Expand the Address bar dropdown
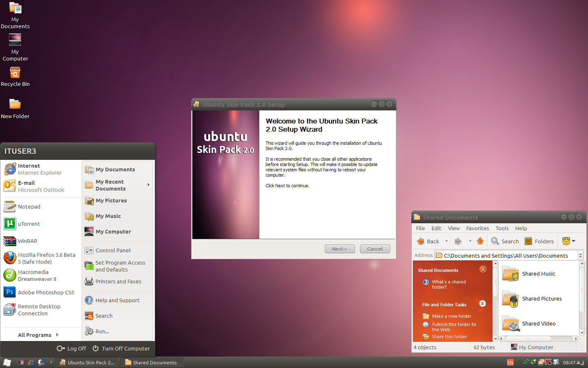Image resolution: width=588 pixels, height=368 pixels. [x=580, y=255]
